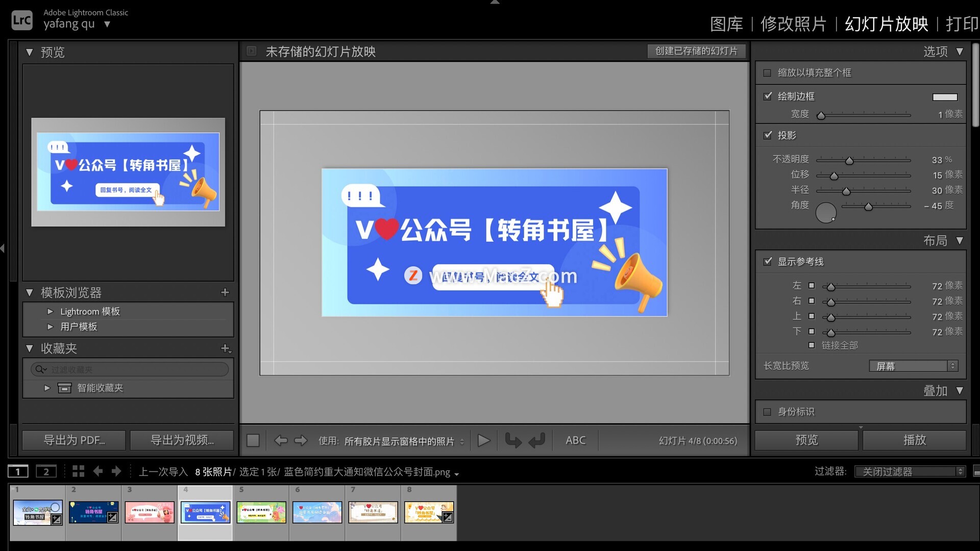Click the add collection plus icon

tap(226, 348)
